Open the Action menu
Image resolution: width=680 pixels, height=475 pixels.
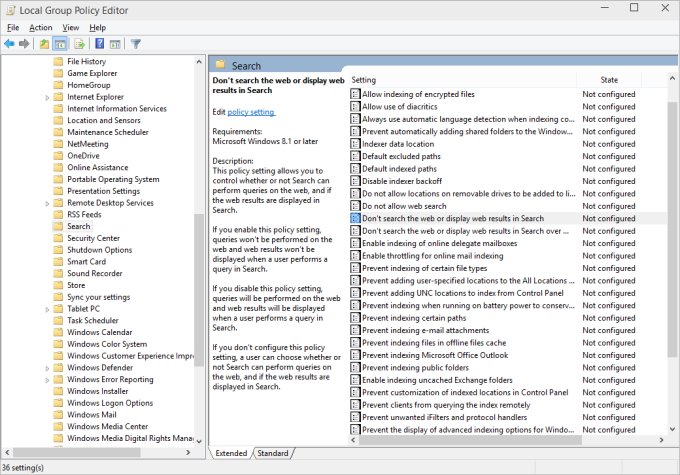click(41, 28)
